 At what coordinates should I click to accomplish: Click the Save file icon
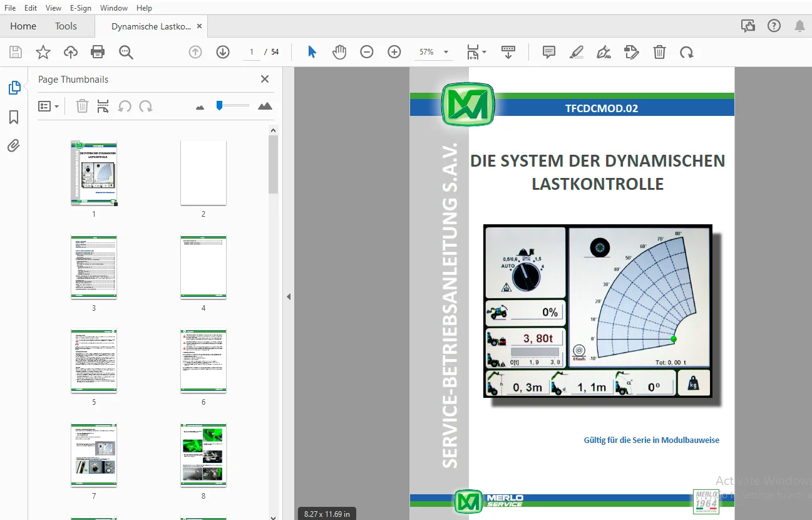coord(16,52)
